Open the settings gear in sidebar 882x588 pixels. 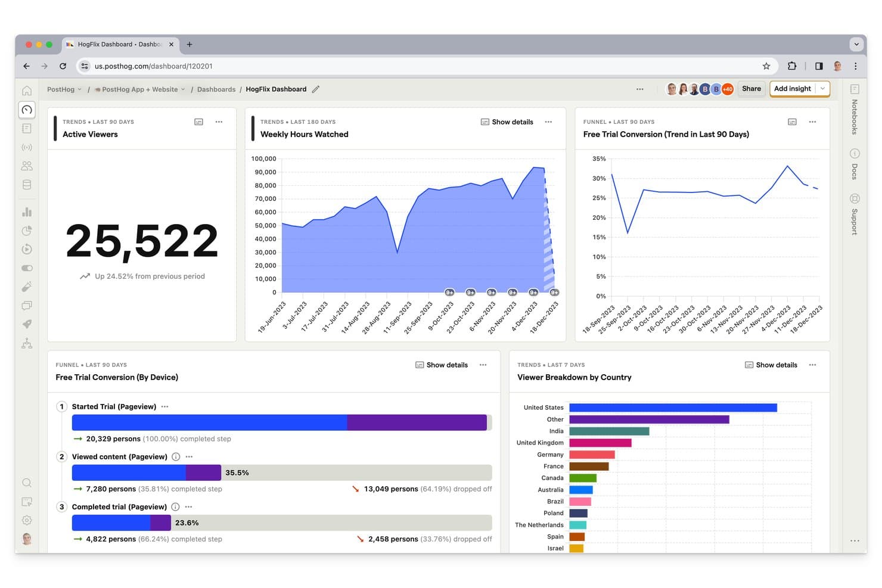pos(27,520)
